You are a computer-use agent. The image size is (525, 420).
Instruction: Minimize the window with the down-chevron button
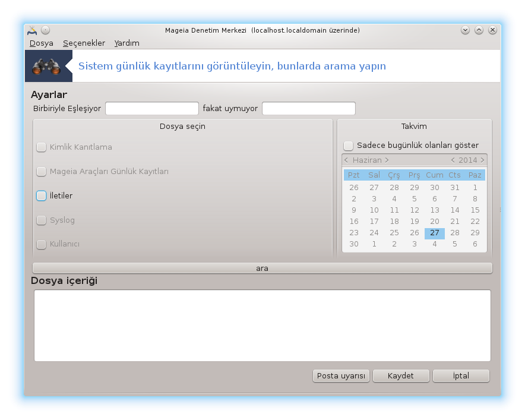(465, 30)
